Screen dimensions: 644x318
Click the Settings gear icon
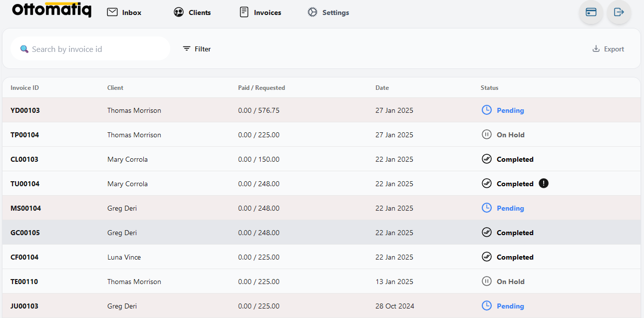coord(313,12)
